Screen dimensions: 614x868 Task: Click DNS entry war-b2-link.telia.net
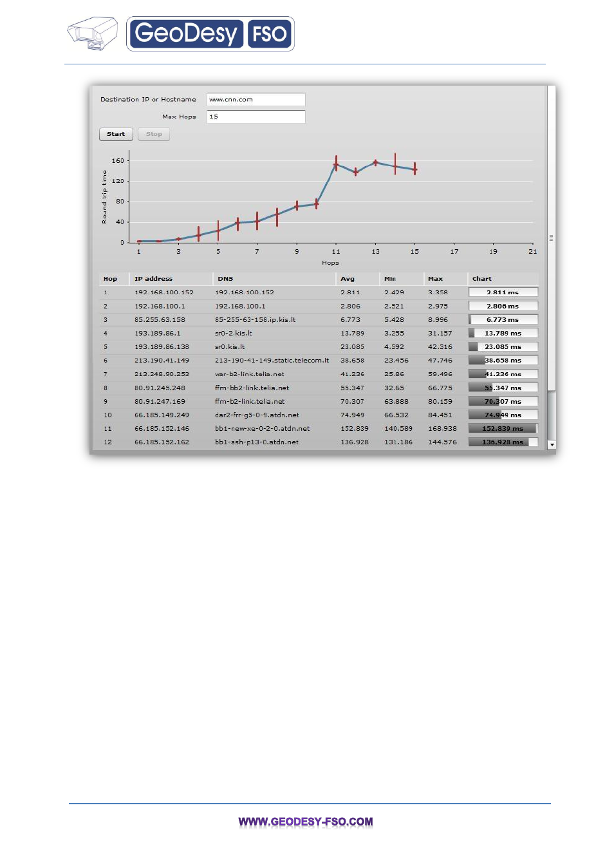click(x=249, y=374)
